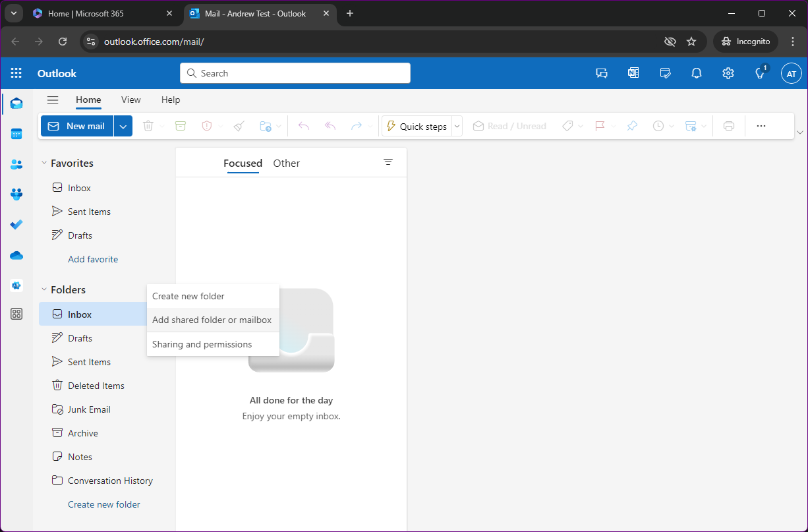Open the Tips lightbulb icon
The height and width of the screenshot is (532, 808).
pyautogui.click(x=760, y=73)
